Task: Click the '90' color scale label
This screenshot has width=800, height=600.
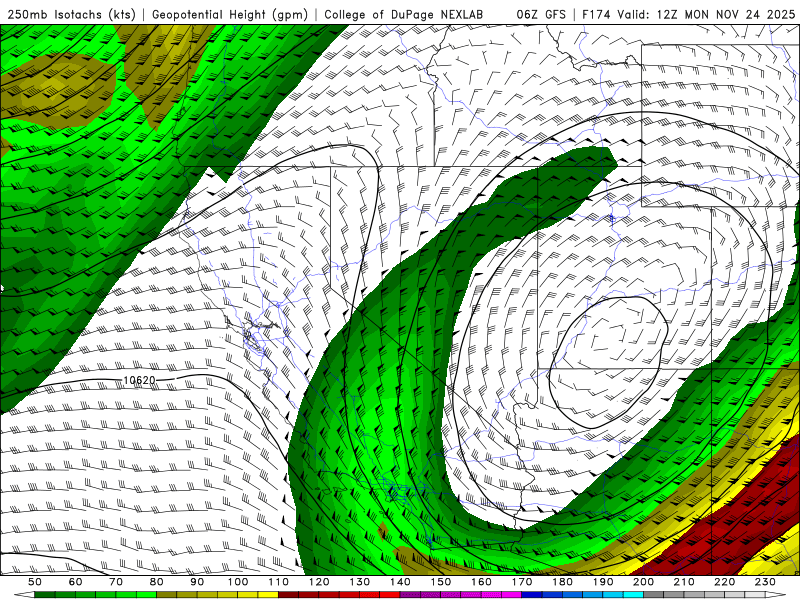Action: pos(197,582)
